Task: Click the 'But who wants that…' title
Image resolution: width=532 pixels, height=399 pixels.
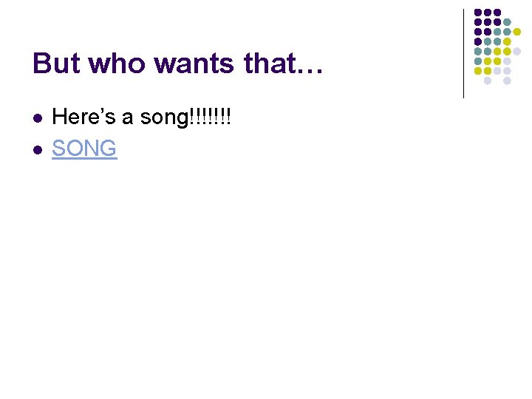Action: click(177, 64)
